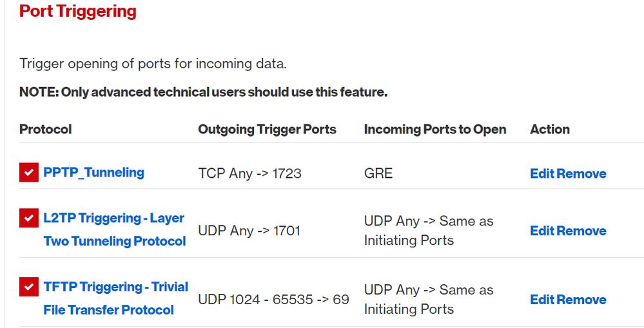The height and width of the screenshot is (328, 644).
Task: Remove the PPTP_Tunneling rule
Action: coord(581,173)
